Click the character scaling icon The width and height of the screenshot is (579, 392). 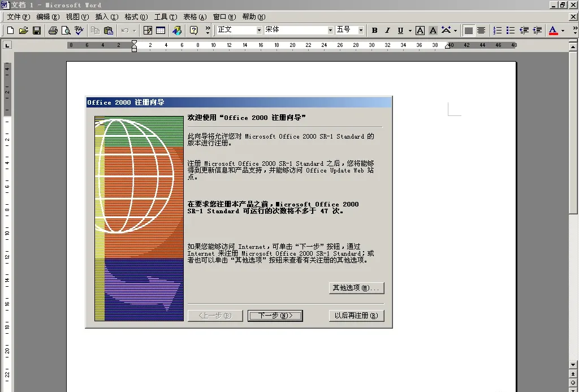[x=446, y=31]
